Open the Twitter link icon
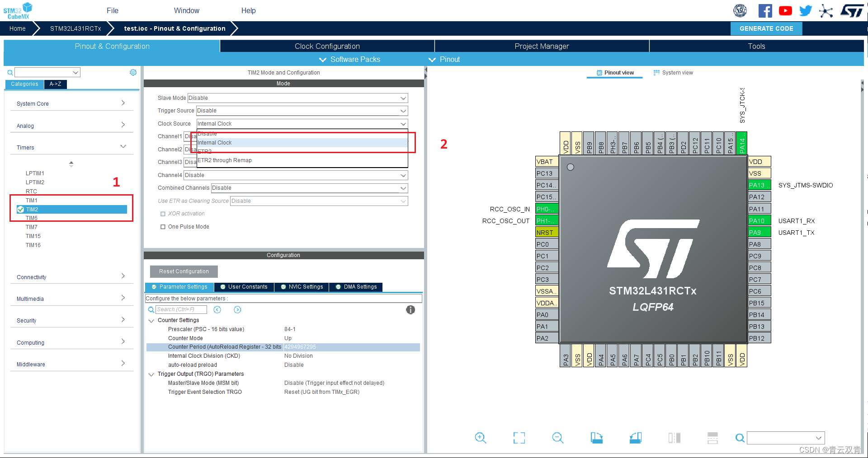Image resolution: width=868 pixels, height=458 pixels. click(805, 10)
